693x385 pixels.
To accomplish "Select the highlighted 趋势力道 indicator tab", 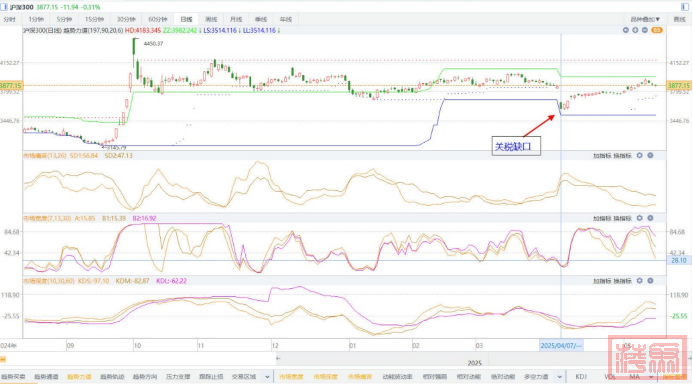I will point(79,377).
